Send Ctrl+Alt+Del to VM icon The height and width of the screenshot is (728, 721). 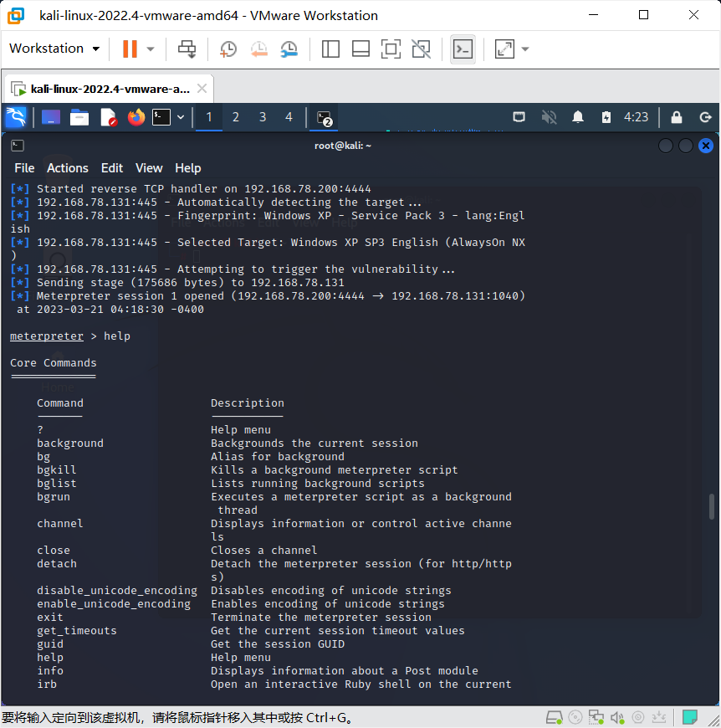[x=187, y=49]
